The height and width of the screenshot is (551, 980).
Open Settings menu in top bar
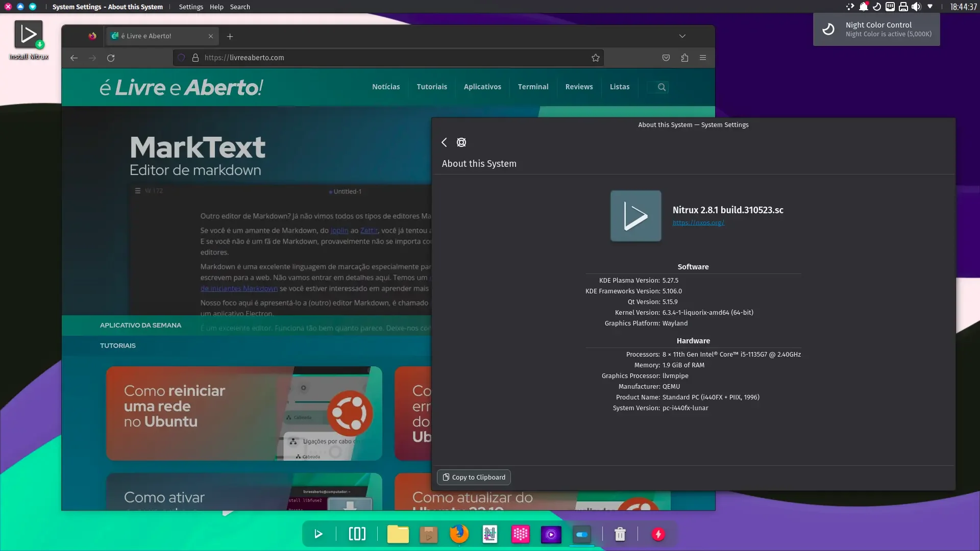pos(191,7)
